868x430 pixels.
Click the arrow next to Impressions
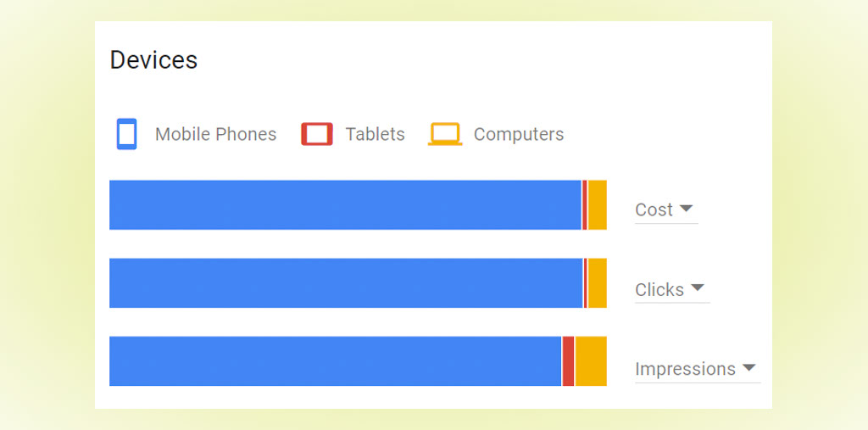749,367
